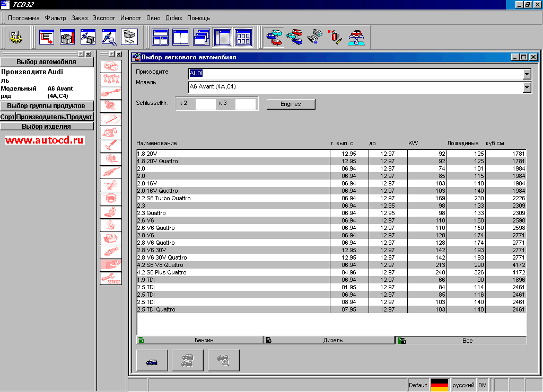Open the Заказ menu

click(80, 18)
